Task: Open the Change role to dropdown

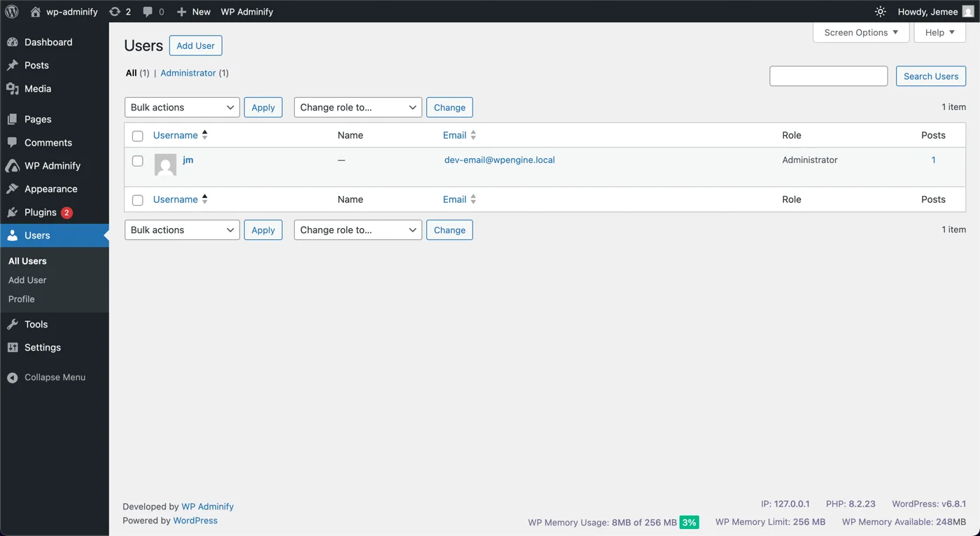Action: 357,107
